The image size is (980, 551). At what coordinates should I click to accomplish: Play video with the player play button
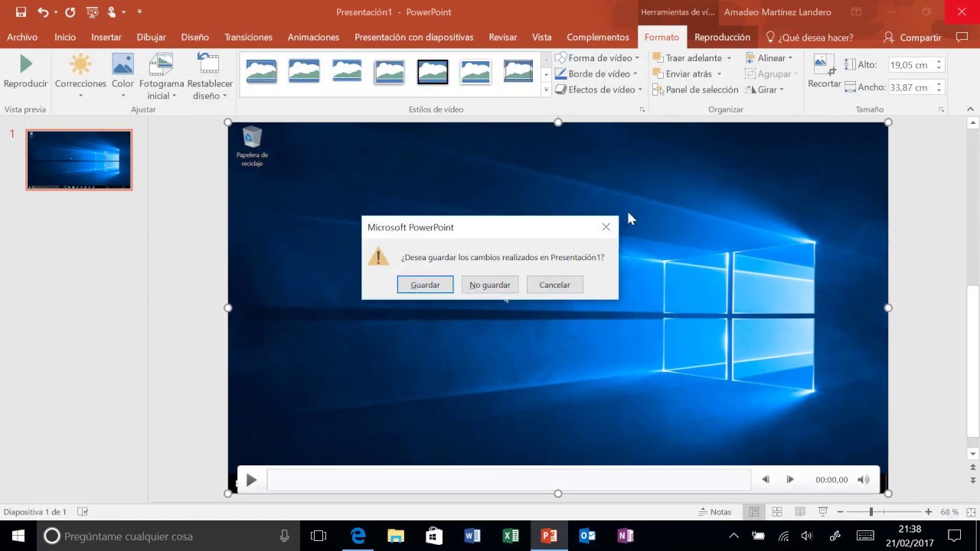251,480
